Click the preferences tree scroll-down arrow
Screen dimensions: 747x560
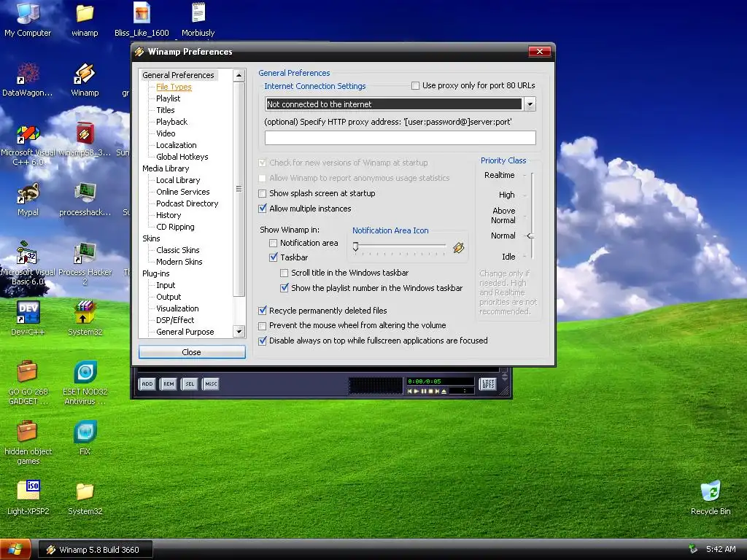tap(239, 332)
